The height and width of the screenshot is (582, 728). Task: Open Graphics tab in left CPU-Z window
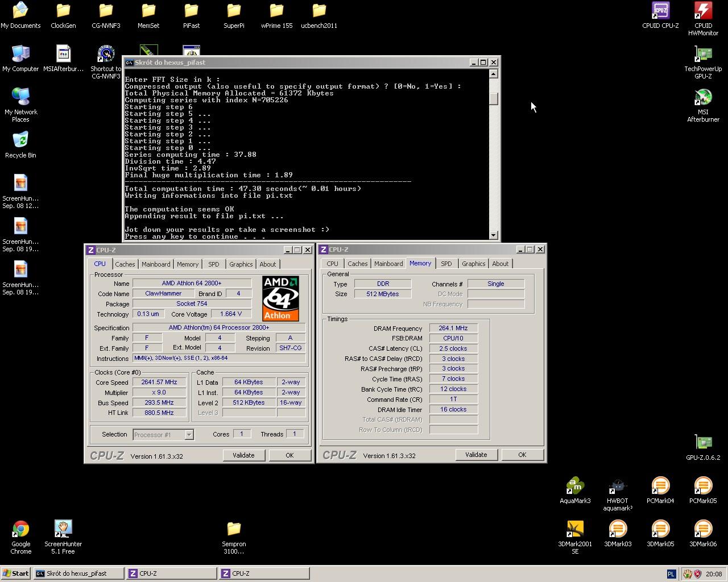pos(241,264)
